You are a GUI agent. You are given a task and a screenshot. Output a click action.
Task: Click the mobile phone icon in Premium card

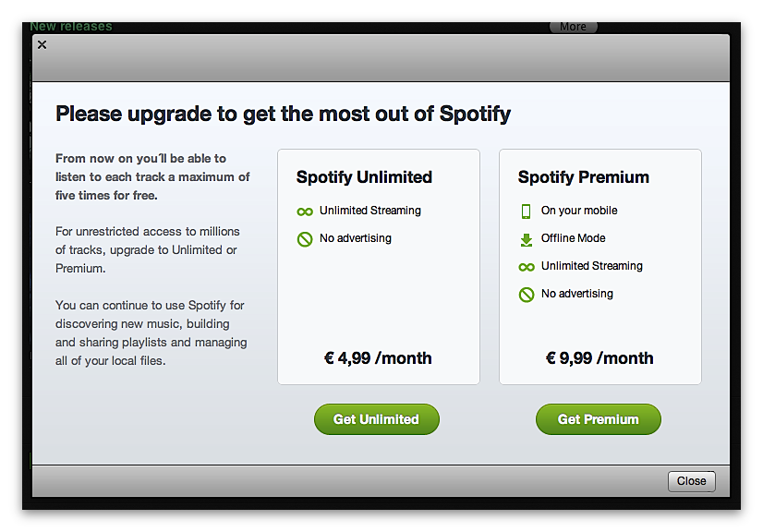tap(526, 212)
